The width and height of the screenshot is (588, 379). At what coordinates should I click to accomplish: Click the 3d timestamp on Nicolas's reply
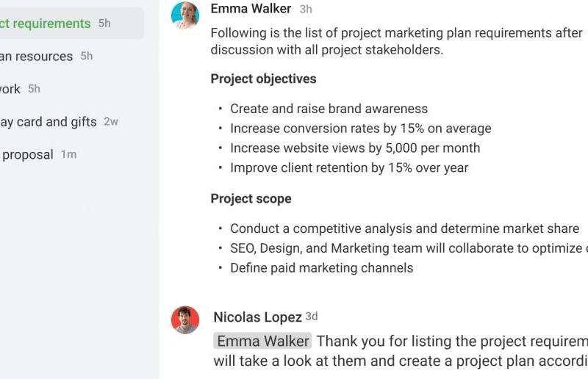pos(312,317)
